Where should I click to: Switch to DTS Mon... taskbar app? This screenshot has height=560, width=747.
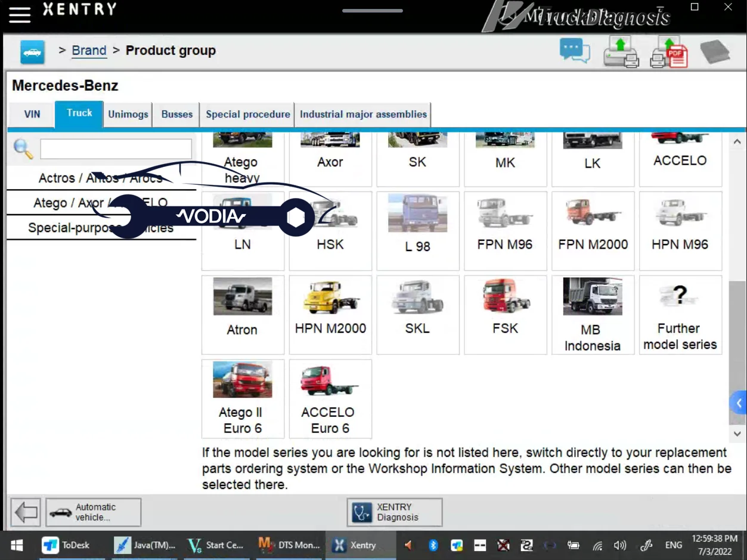[x=289, y=545]
